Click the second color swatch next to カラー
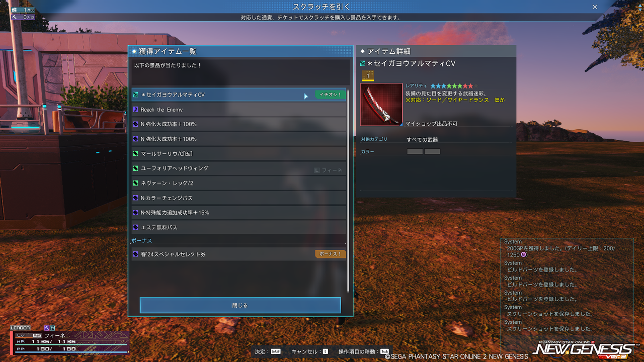The image size is (644, 362). (x=432, y=151)
